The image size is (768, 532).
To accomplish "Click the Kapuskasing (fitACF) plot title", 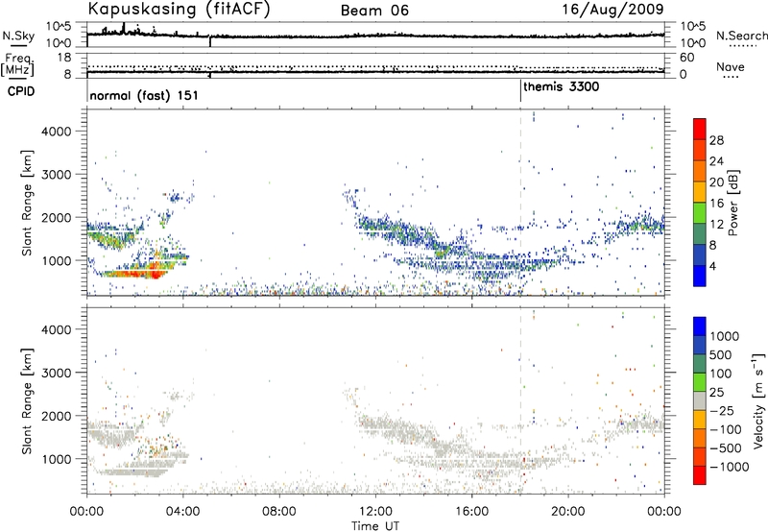I will [x=179, y=9].
